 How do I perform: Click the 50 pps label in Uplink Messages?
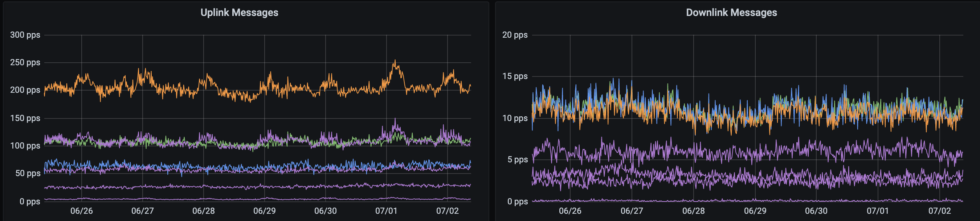coord(28,174)
